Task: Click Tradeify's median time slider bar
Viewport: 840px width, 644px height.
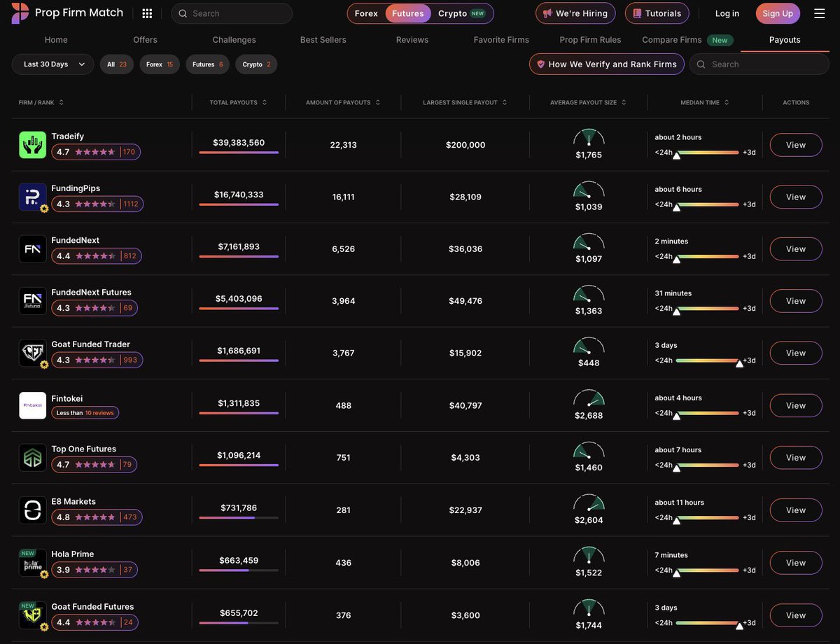Action: pyautogui.click(x=707, y=152)
